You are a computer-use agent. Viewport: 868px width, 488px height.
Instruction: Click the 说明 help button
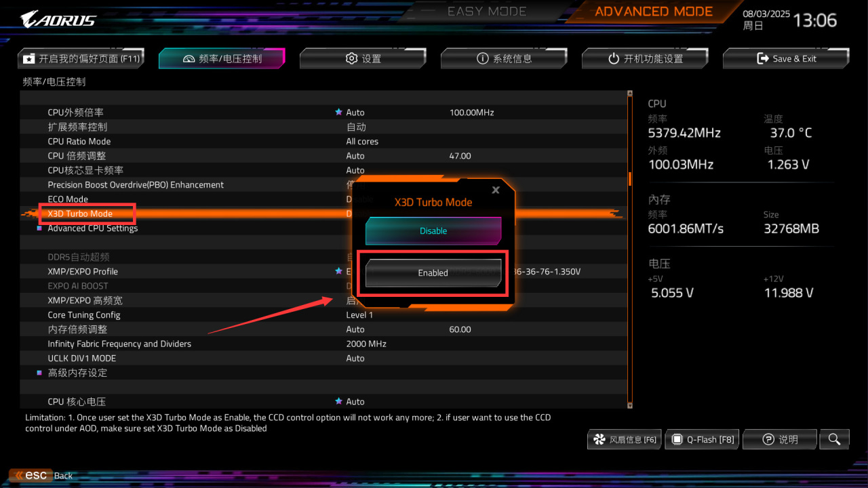(x=780, y=439)
